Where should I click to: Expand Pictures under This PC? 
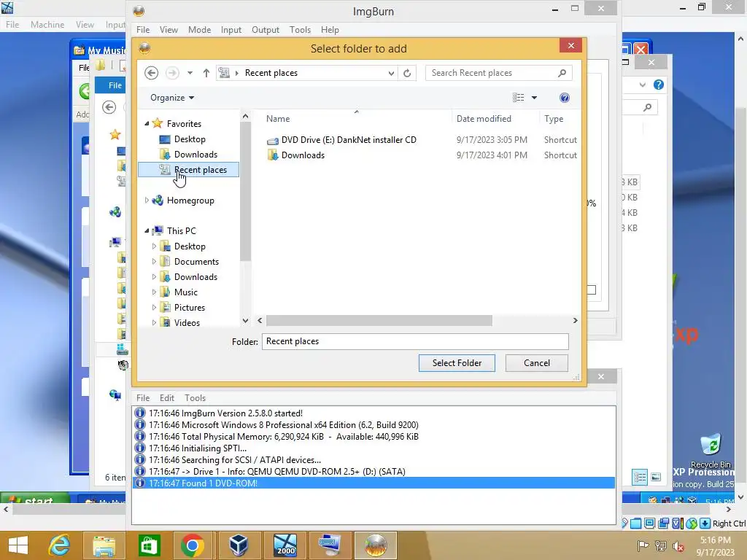pos(154,308)
